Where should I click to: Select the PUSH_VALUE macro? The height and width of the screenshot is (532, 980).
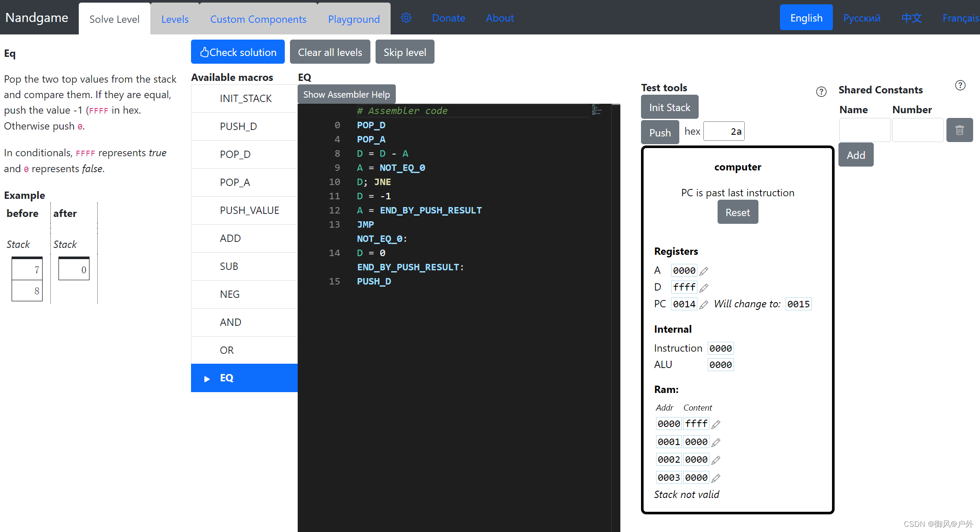pos(244,210)
